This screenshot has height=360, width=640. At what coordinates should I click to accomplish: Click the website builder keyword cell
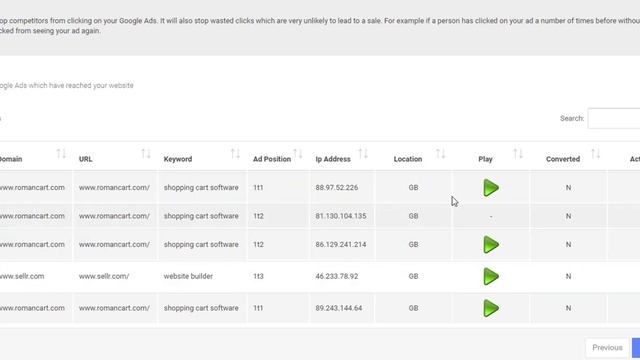coord(188,276)
